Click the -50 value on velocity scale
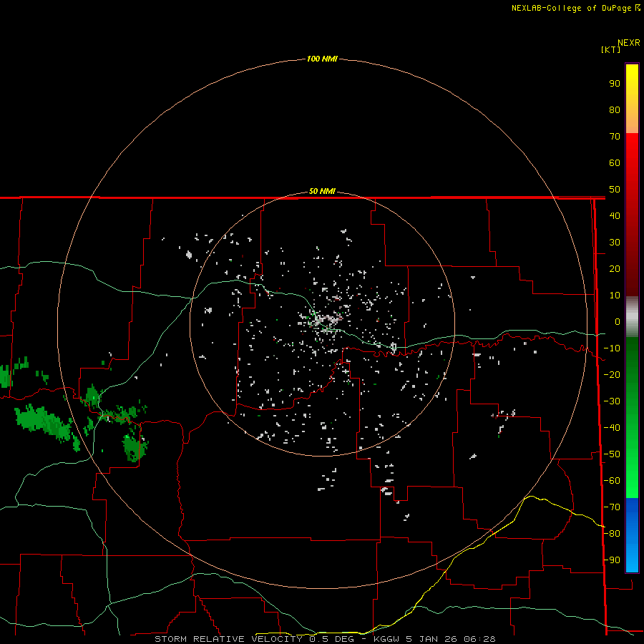Viewport: 644px width, 644px height. pyautogui.click(x=612, y=454)
